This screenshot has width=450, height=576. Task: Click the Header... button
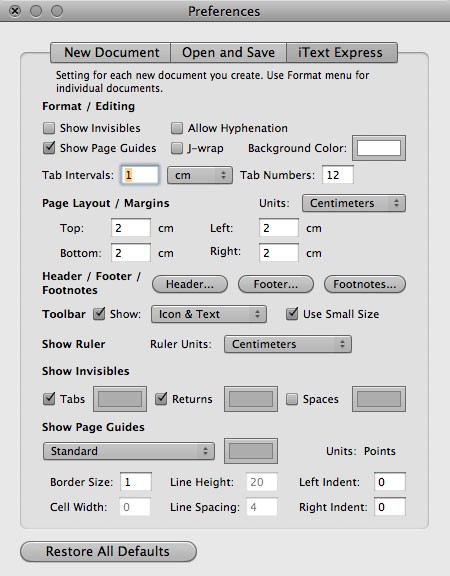click(x=190, y=284)
